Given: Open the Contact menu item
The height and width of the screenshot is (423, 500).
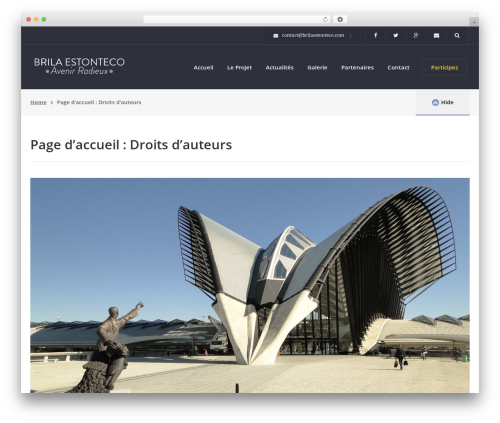Looking at the screenshot, I should 398,67.
